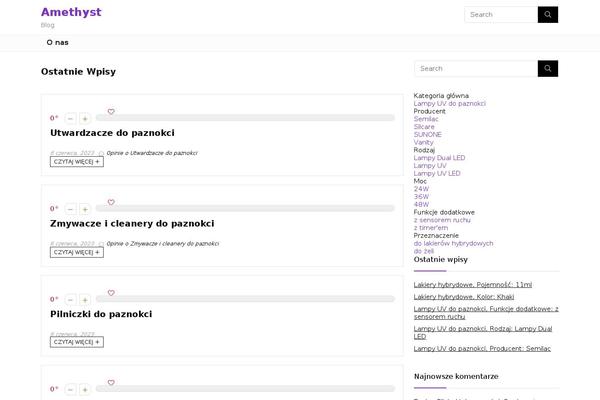Click rating bar of Utwardzacze do paznokci
The width and height of the screenshot is (600, 400).
pyautogui.click(x=245, y=118)
